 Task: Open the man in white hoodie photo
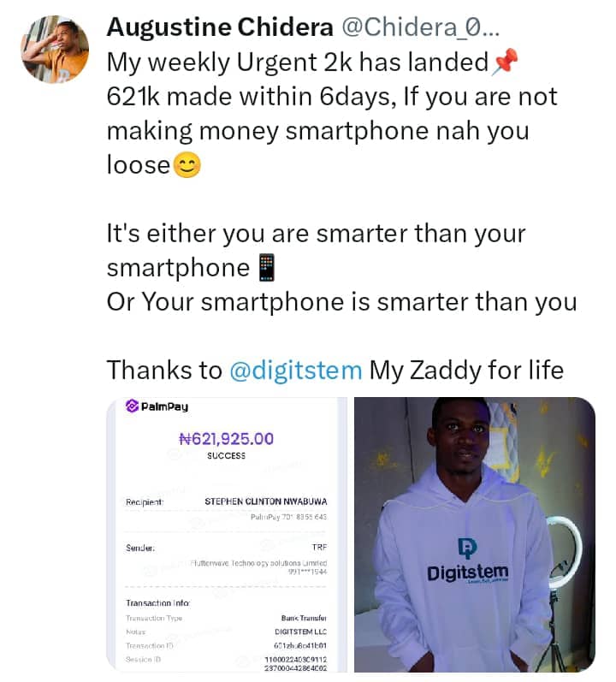[475, 535]
